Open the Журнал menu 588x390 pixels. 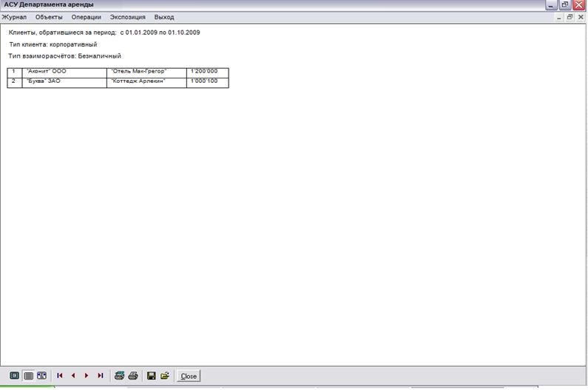[14, 17]
